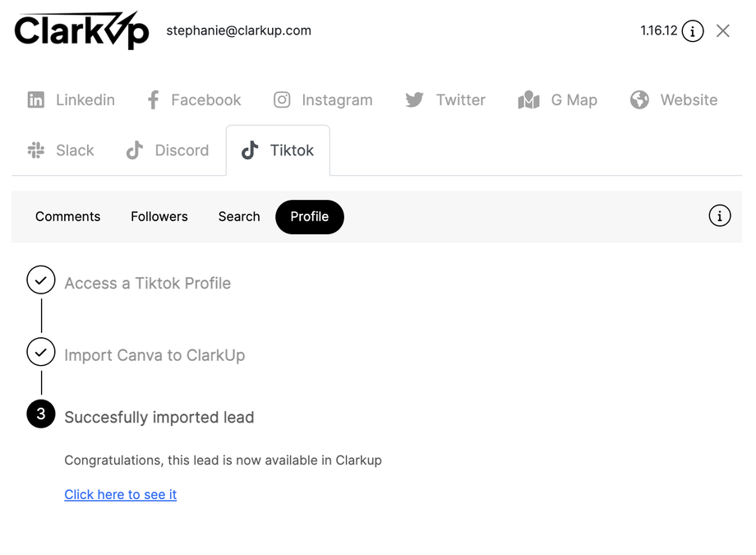
Task: Switch to the Tiktok tab
Action: (278, 150)
